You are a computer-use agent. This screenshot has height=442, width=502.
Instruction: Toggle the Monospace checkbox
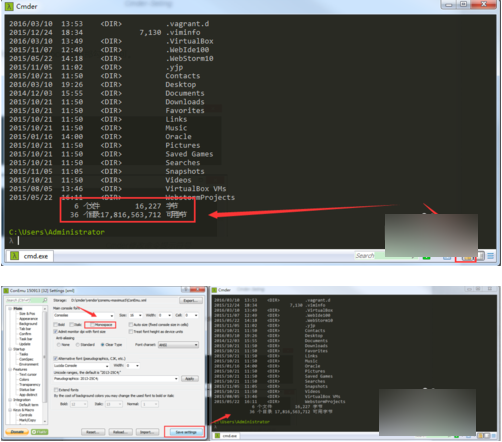pyautogui.click(x=92, y=324)
